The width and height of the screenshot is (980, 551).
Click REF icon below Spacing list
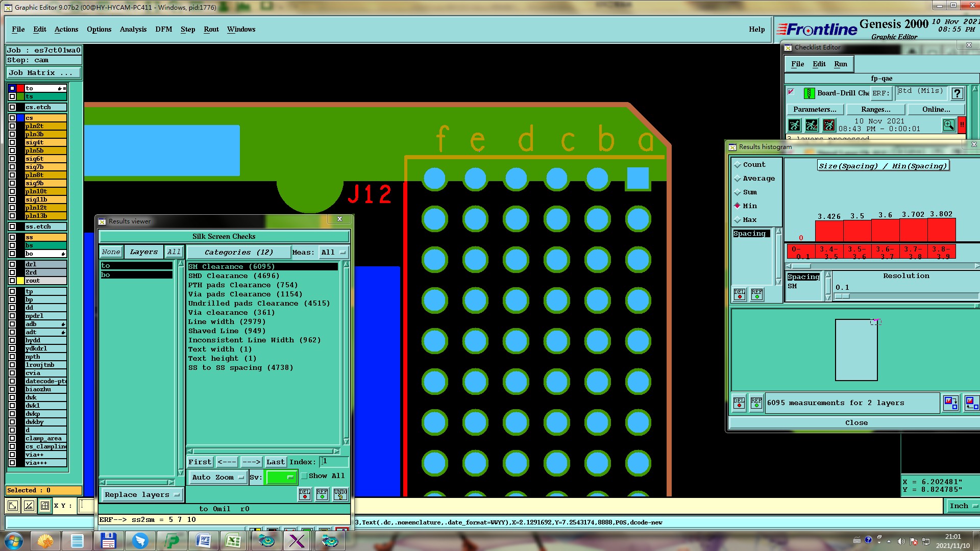pos(757,294)
